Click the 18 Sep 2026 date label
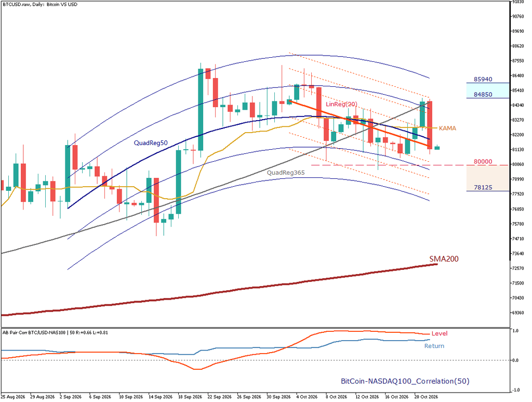This screenshot has height=402, width=532. click(x=190, y=397)
